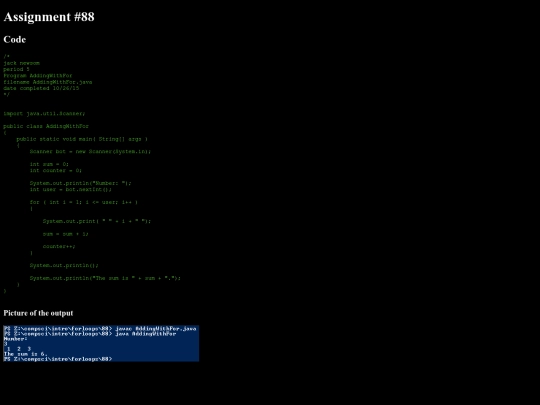Click the "int sum = 0;" line
This screenshot has height=405, width=540.
pos(49,164)
